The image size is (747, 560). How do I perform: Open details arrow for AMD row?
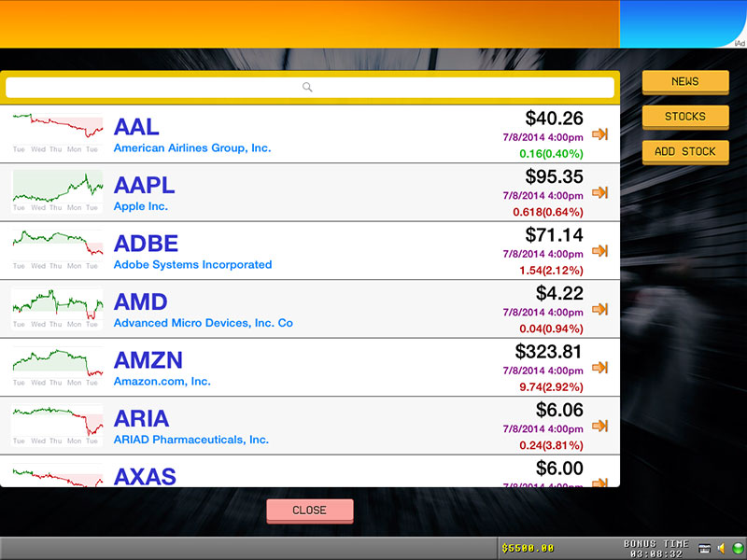(x=599, y=309)
